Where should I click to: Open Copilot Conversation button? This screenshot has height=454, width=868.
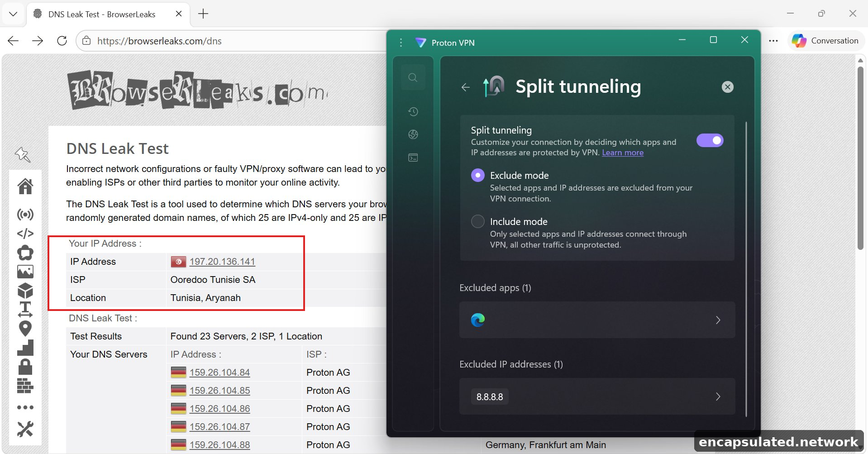(x=825, y=41)
